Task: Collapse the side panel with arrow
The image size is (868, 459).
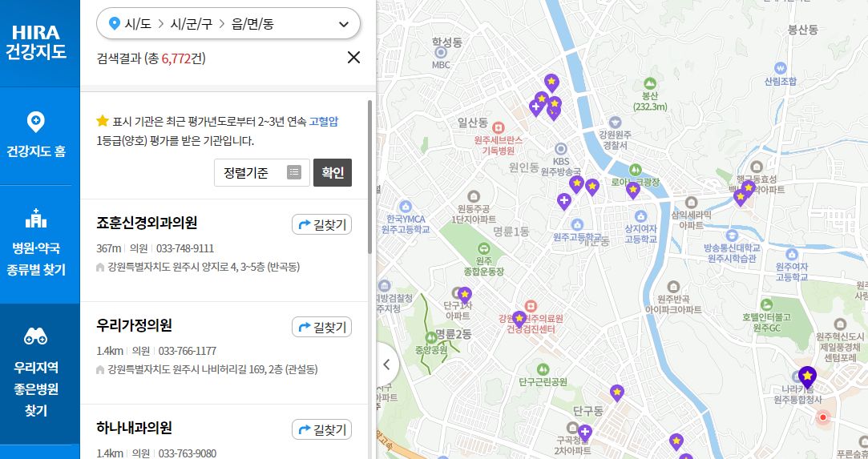Action: pos(387,364)
